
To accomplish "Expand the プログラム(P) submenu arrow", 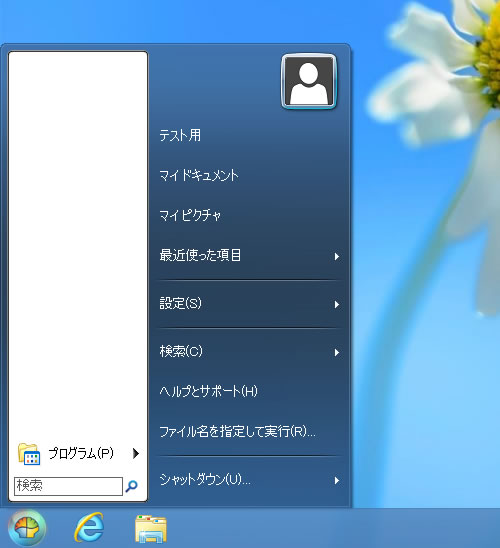I will pos(136,453).
